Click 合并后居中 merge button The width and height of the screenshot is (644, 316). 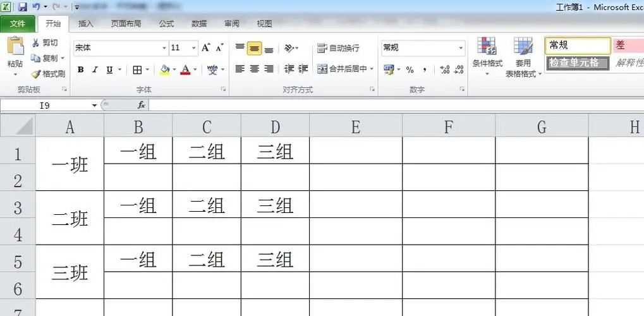[342, 69]
